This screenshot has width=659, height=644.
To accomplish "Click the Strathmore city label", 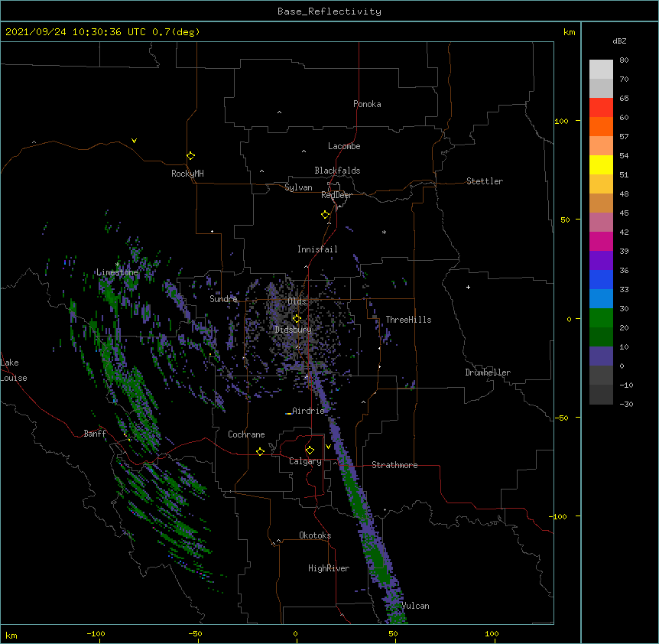I will pos(394,465).
